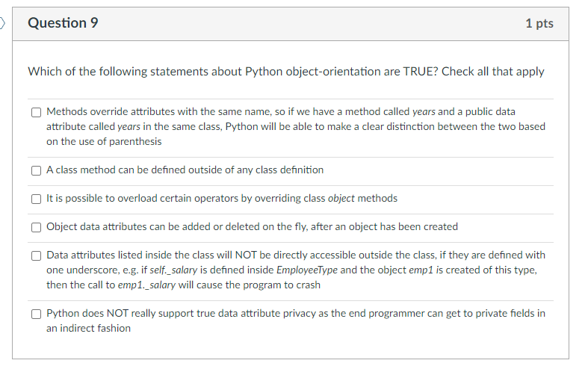Click the italic word 'object' in the operators option
The image size is (588, 375).
click(341, 198)
